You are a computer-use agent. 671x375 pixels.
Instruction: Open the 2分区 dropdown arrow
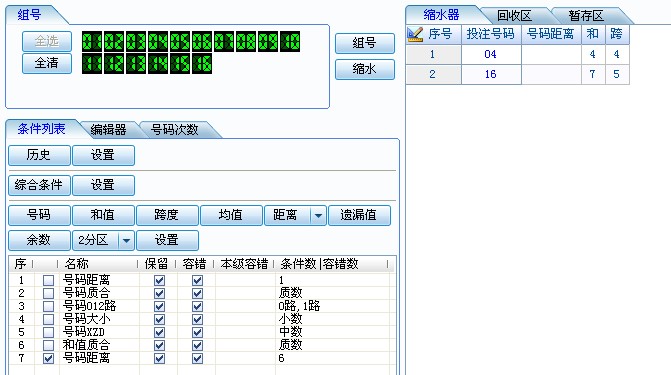pyautogui.click(x=126, y=241)
